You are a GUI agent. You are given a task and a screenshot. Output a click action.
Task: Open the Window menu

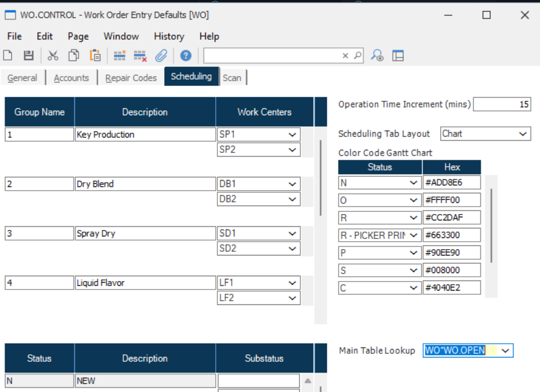pyautogui.click(x=121, y=37)
